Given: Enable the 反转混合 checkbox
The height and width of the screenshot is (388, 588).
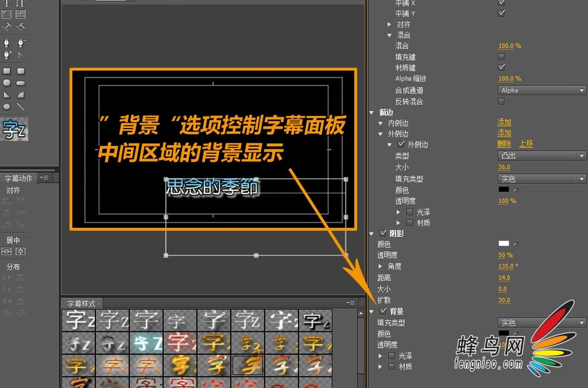Looking at the screenshot, I should point(501,102).
